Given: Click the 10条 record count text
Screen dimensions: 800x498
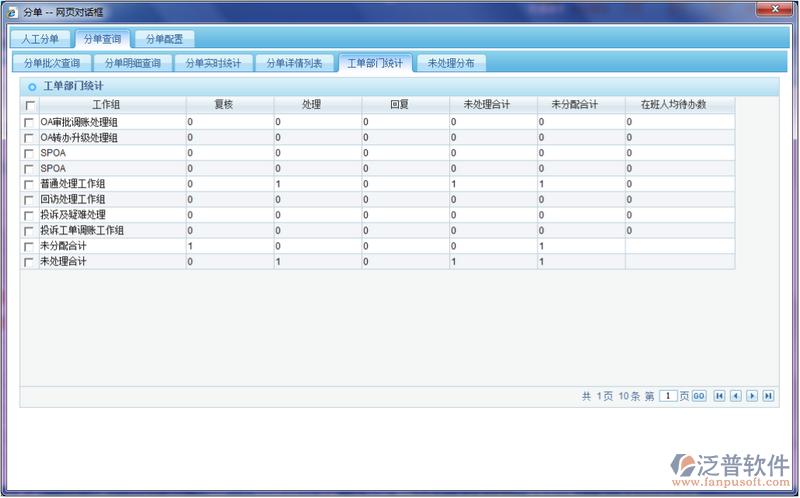Looking at the screenshot, I should [629, 396].
